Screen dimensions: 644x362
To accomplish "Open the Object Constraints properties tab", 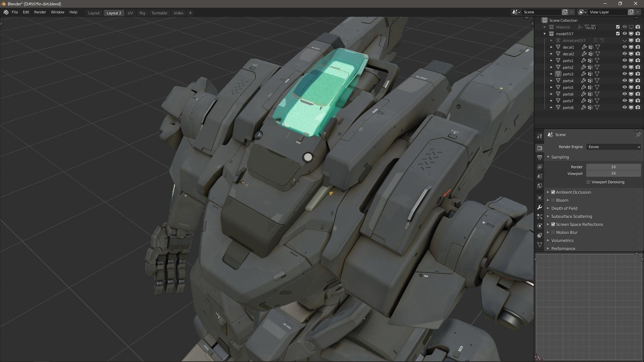I will click(539, 235).
